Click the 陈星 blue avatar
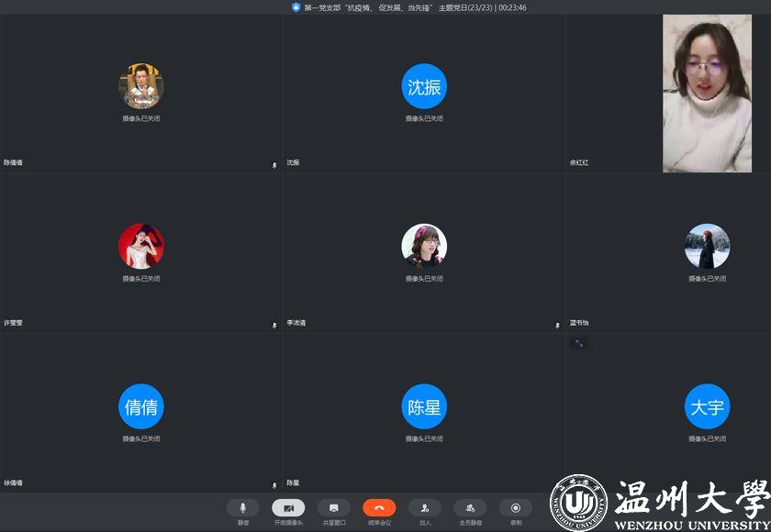771x532 pixels. click(424, 407)
